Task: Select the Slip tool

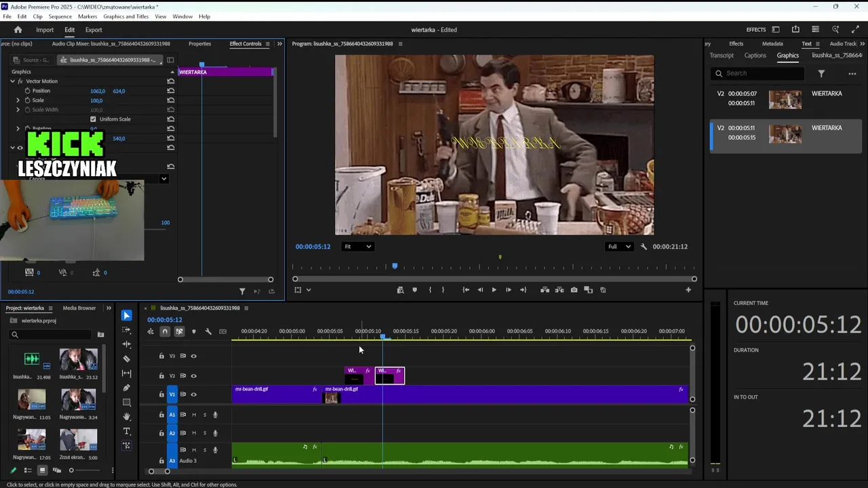Action: [127, 373]
